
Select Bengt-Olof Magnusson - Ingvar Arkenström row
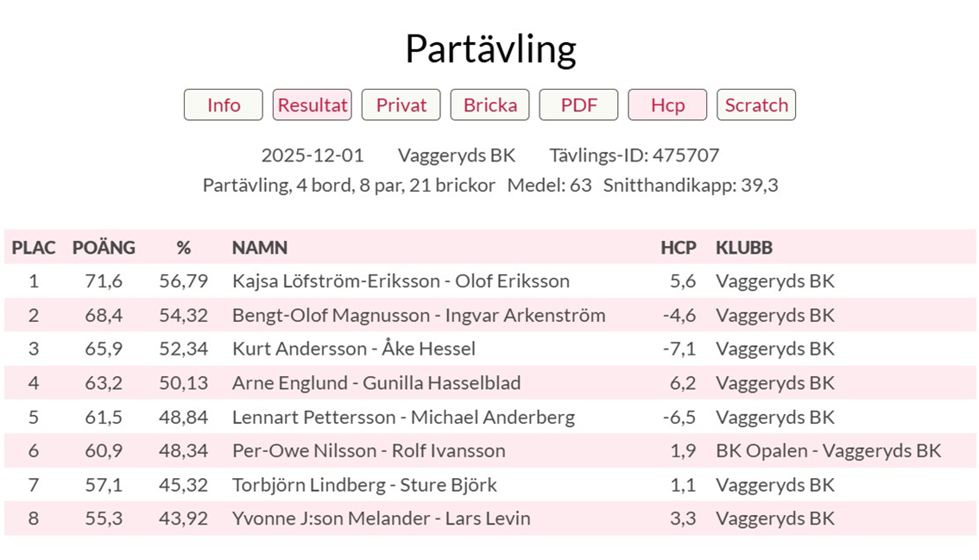pyautogui.click(x=419, y=315)
